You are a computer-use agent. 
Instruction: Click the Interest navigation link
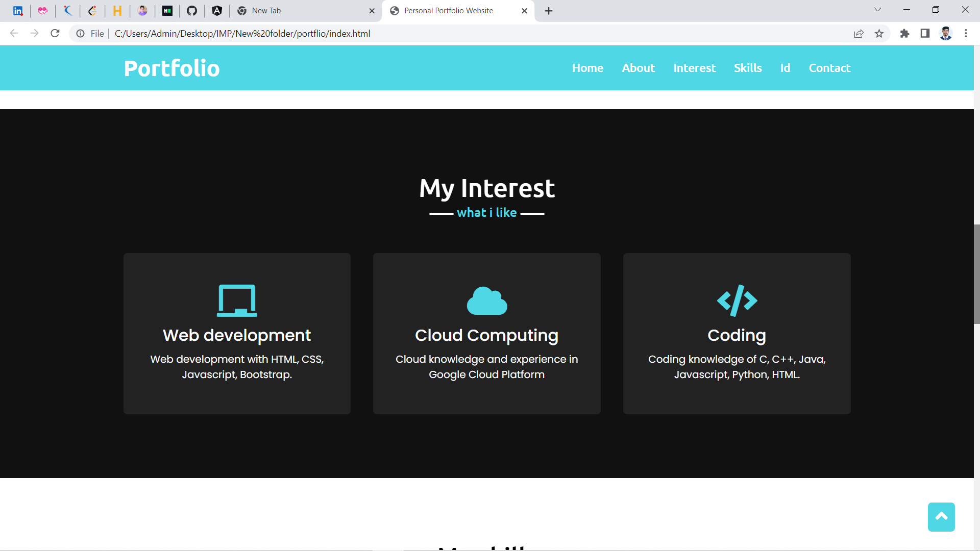(694, 68)
